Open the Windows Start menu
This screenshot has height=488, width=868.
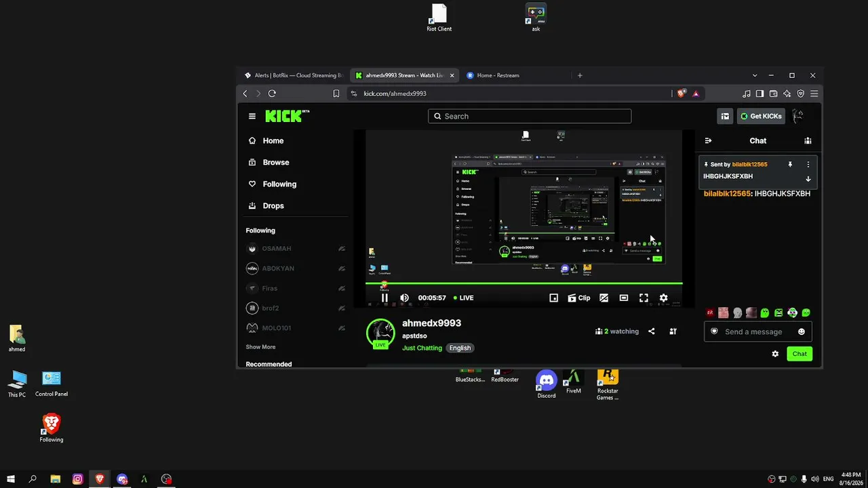click(11, 479)
